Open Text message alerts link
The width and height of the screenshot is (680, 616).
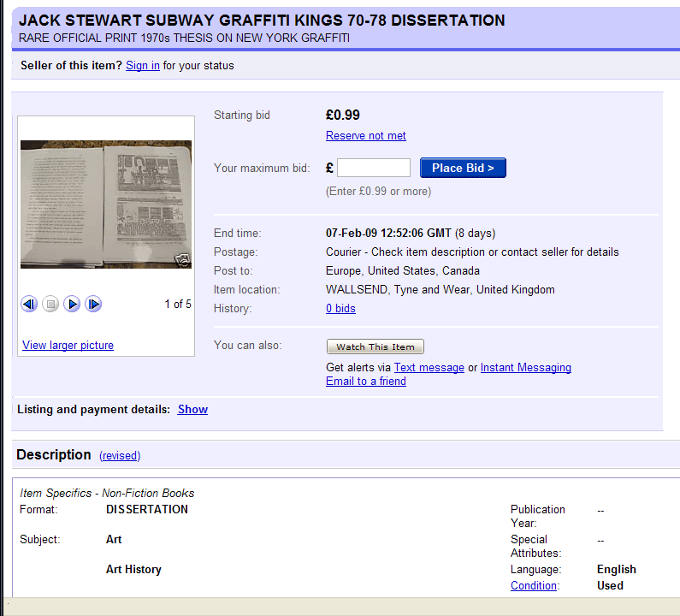429,367
